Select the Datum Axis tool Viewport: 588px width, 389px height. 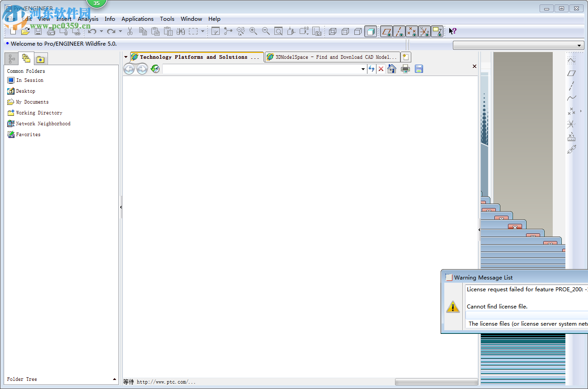(x=571, y=85)
